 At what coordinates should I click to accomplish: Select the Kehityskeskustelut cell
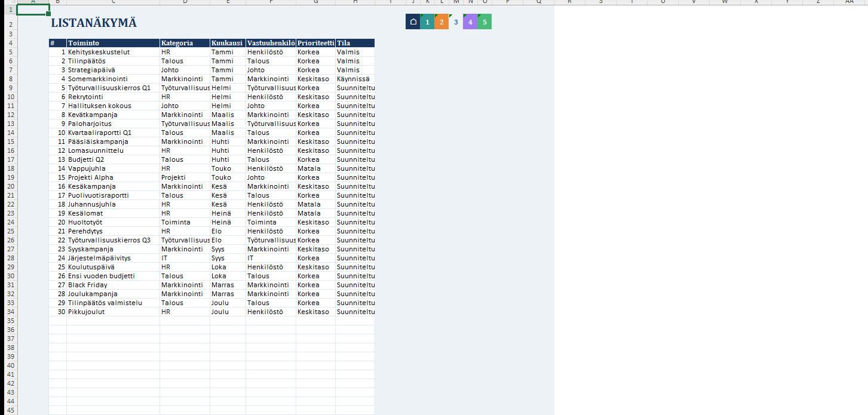(x=113, y=52)
